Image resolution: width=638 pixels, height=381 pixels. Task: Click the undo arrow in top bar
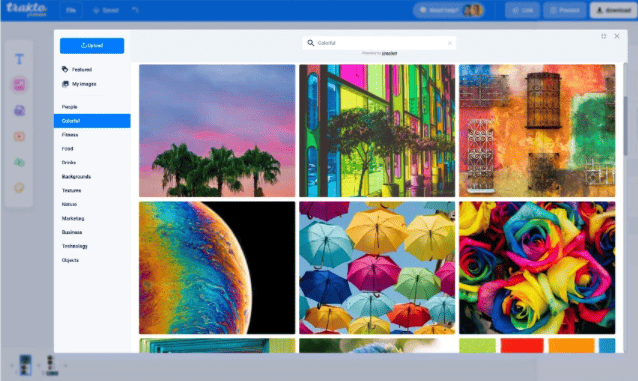135,10
